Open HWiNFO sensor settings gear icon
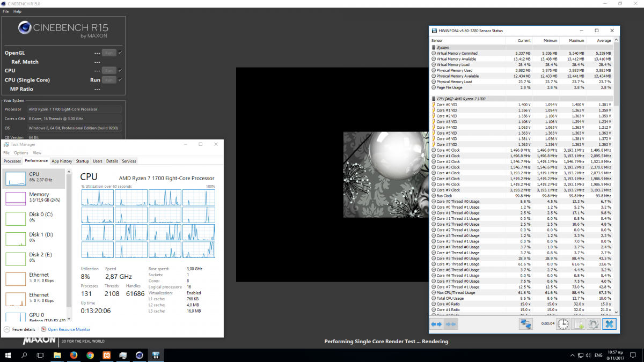Screen dimensions: 644x362 pyautogui.click(x=594, y=324)
